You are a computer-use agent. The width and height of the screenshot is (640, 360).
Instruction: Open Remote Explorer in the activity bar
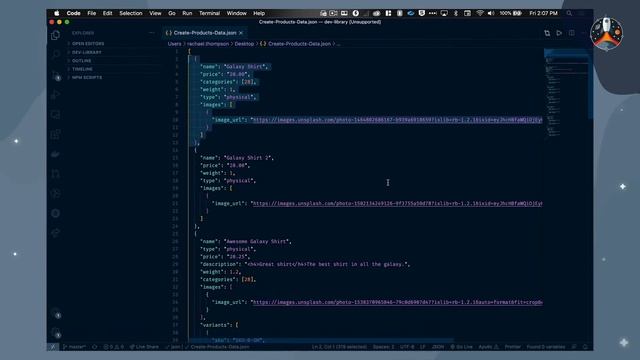tap(56, 115)
